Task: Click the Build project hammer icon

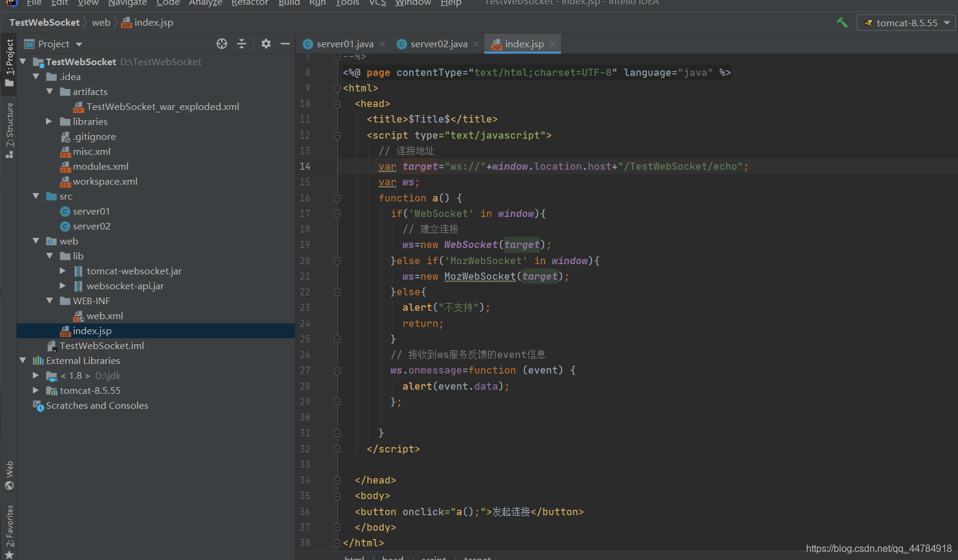Action: click(x=842, y=23)
